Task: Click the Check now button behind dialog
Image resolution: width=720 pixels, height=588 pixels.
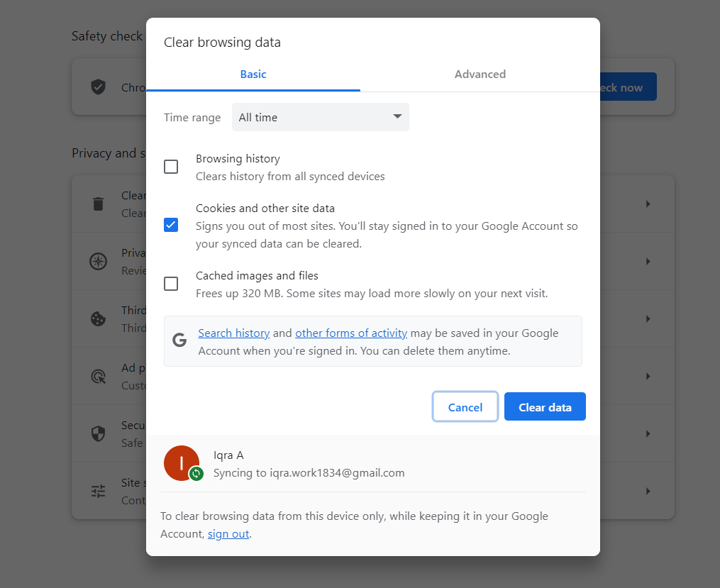Action: 628,87
